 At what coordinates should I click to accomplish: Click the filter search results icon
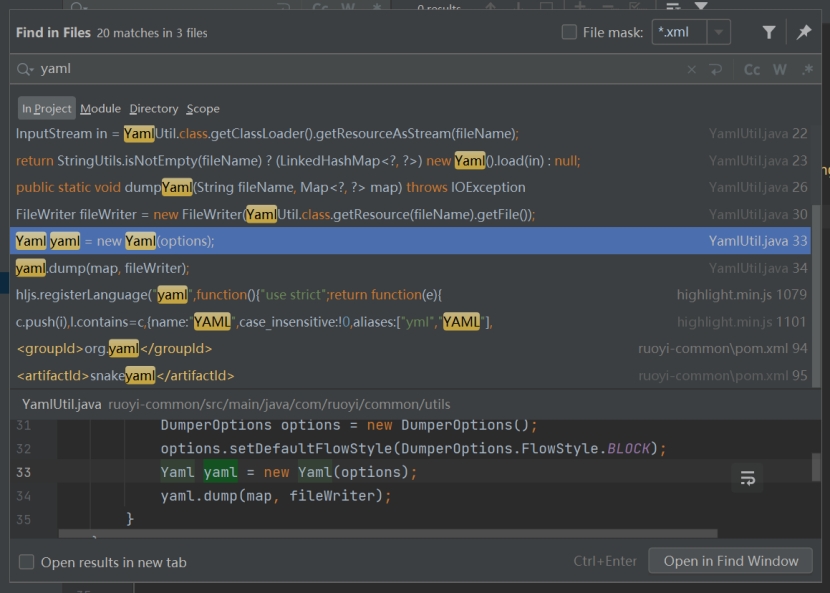tap(768, 33)
